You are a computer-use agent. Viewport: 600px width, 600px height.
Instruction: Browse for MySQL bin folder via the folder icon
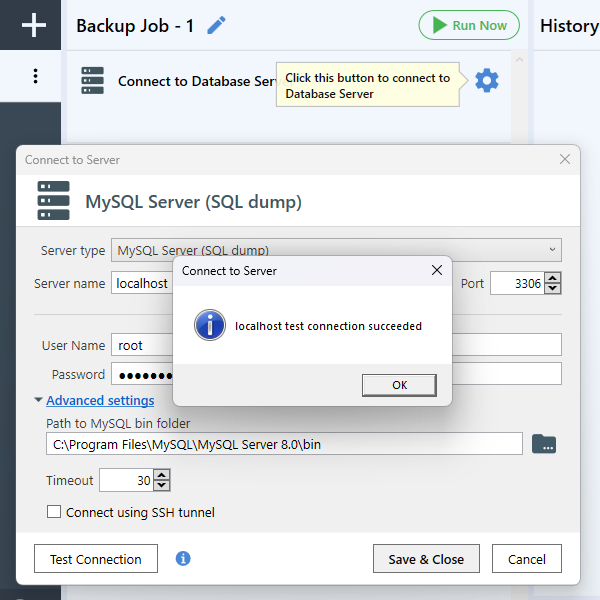click(544, 444)
